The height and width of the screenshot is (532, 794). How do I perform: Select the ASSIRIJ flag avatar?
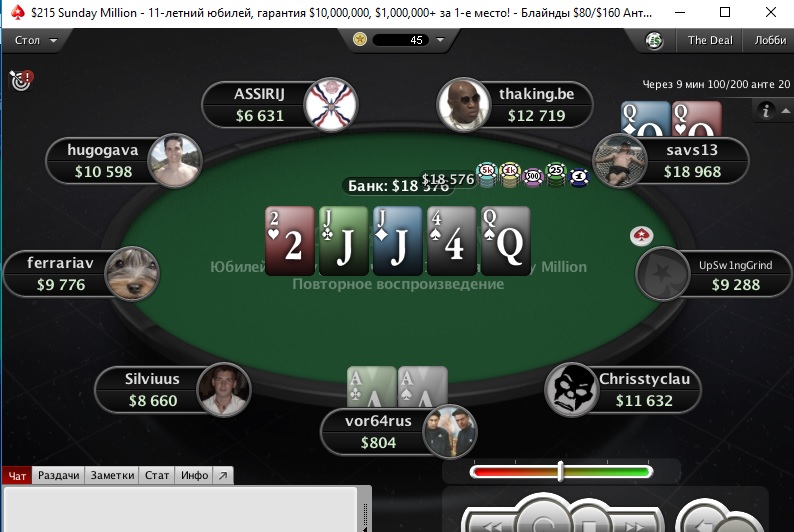click(x=331, y=105)
